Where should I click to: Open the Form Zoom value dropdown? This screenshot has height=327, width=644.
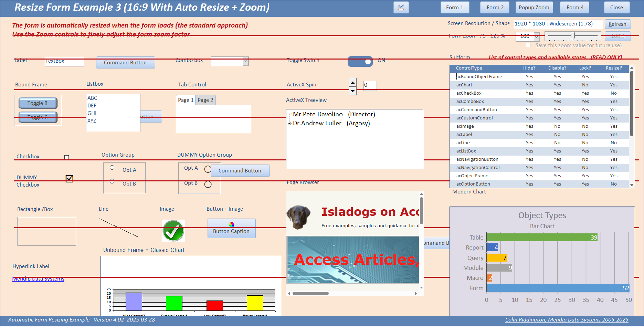pyautogui.click(x=537, y=36)
